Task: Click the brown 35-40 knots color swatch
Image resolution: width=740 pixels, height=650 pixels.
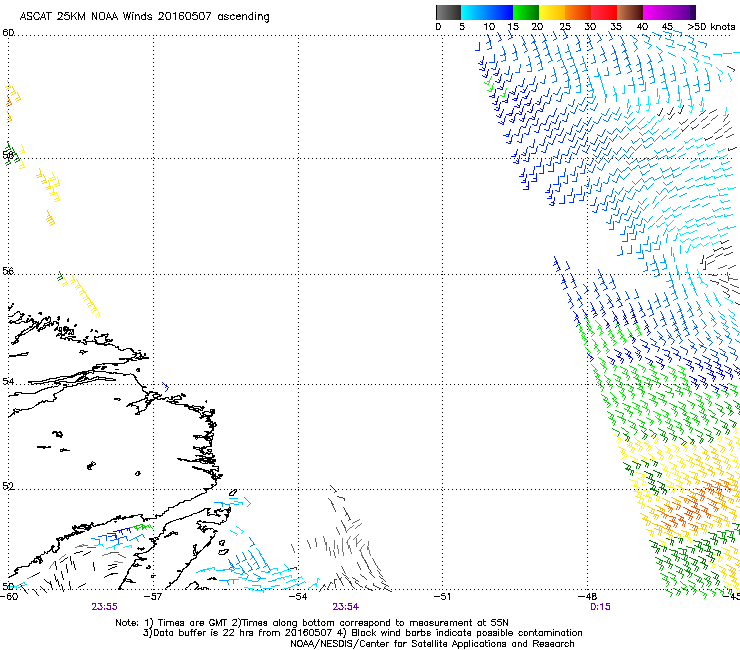Action: point(630,12)
